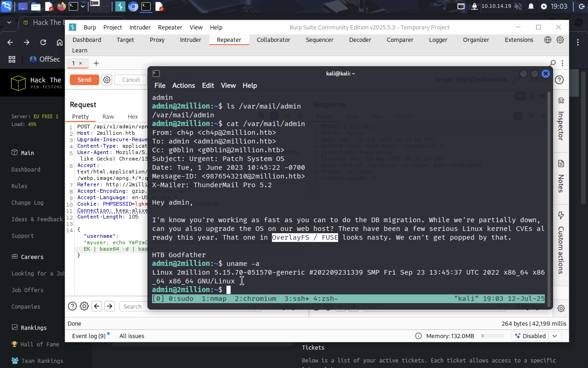The width and height of the screenshot is (588, 368).
Task: Open All issues panel
Action: point(132,336)
